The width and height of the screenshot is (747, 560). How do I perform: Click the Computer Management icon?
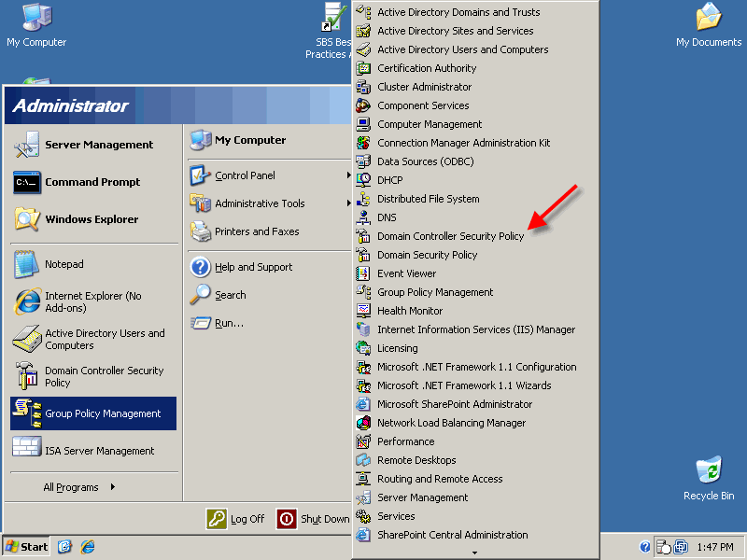[x=363, y=124]
